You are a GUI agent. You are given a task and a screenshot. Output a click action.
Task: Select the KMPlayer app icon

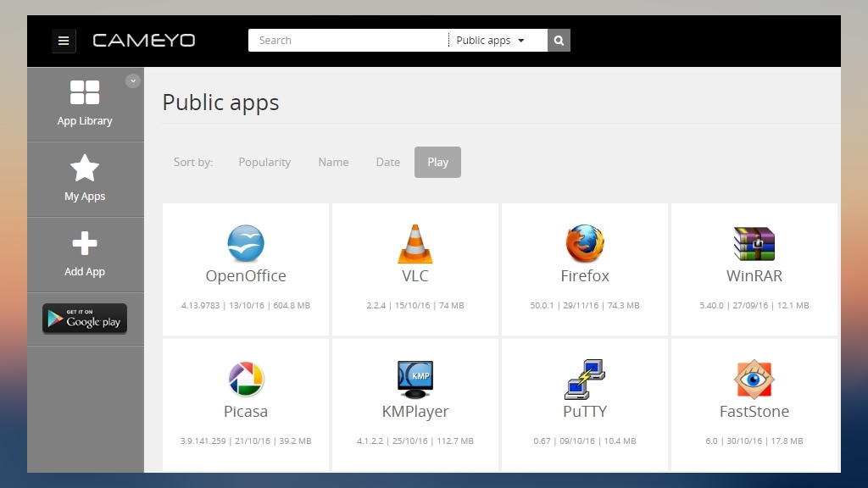click(x=415, y=379)
